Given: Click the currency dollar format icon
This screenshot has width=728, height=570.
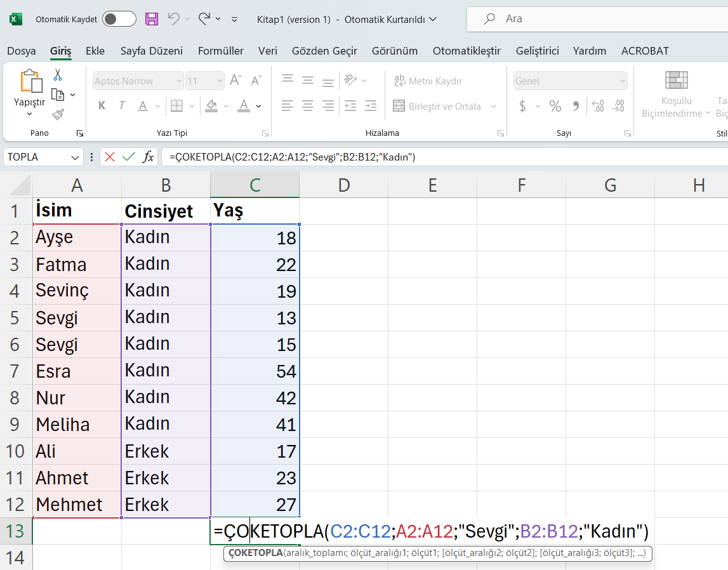Looking at the screenshot, I should tap(523, 106).
